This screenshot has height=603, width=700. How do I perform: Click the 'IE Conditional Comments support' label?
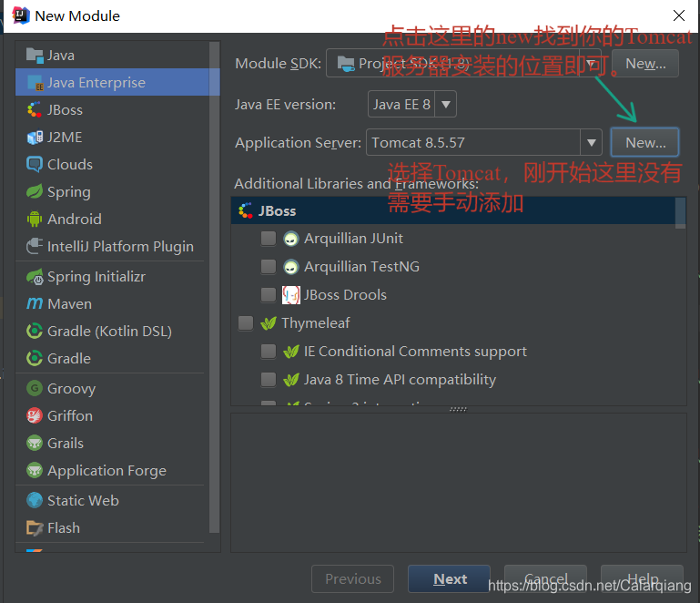point(415,352)
